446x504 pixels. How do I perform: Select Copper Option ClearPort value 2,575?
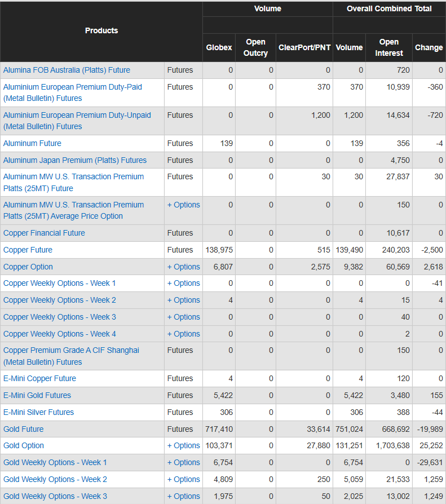point(321,267)
